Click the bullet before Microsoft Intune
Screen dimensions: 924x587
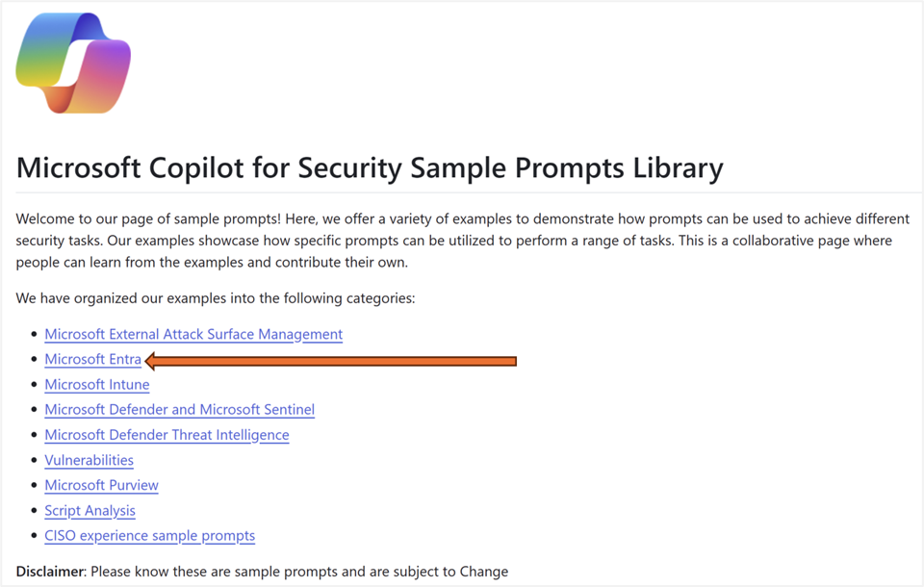tap(35, 385)
